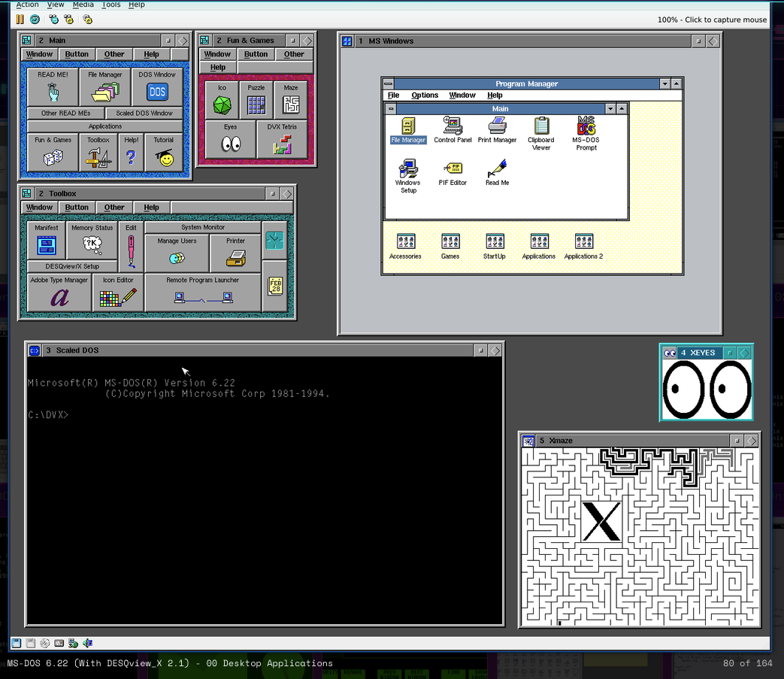784x679 pixels.
Task: Click the DESQview/X Setup button
Action: tap(72, 266)
